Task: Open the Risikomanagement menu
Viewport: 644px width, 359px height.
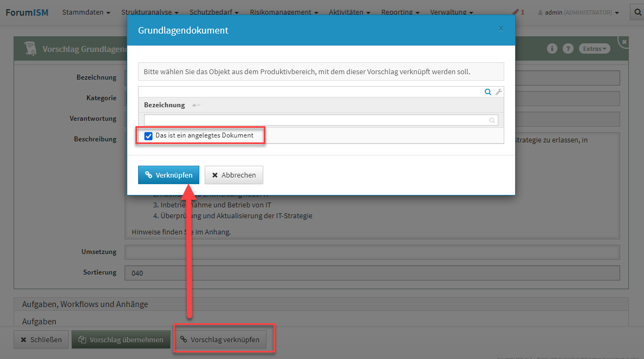Action: tap(284, 12)
